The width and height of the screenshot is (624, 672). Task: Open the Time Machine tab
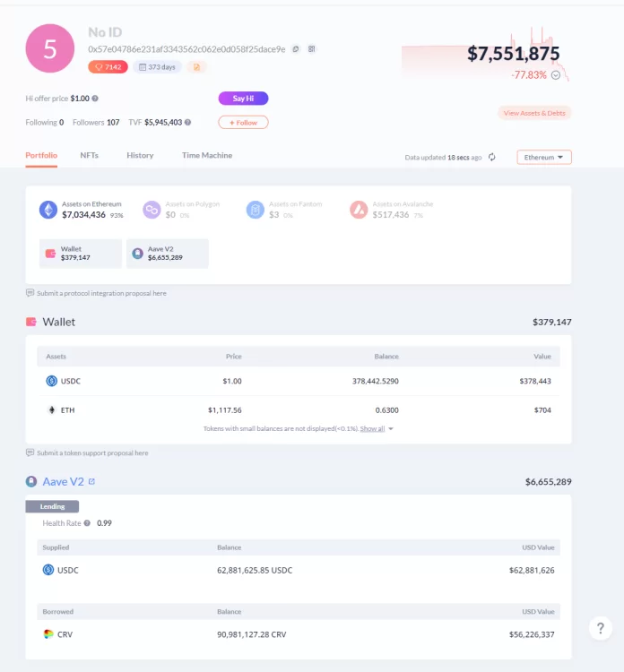click(207, 155)
